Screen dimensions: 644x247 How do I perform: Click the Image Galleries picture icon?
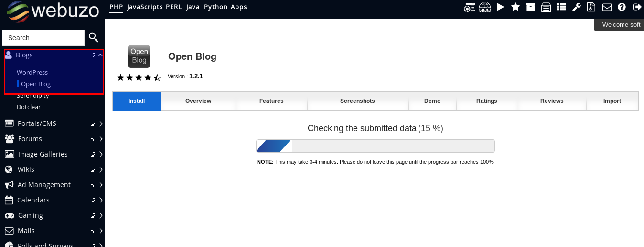tap(10, 154)
